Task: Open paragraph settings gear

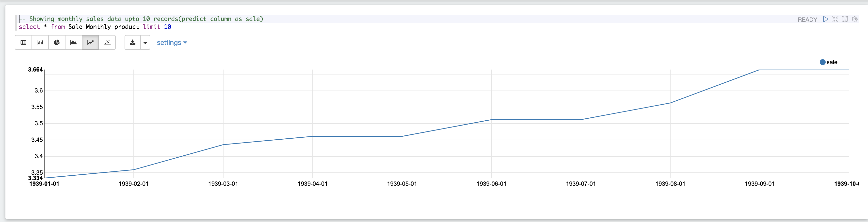Action: tap(855, 19)
